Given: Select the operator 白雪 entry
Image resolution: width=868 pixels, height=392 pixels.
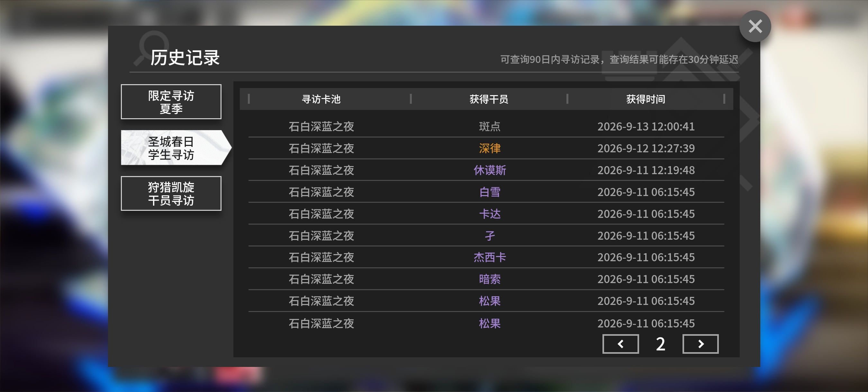Looking at the screenshot, I should pyautogui.click(x=490, y=192).
